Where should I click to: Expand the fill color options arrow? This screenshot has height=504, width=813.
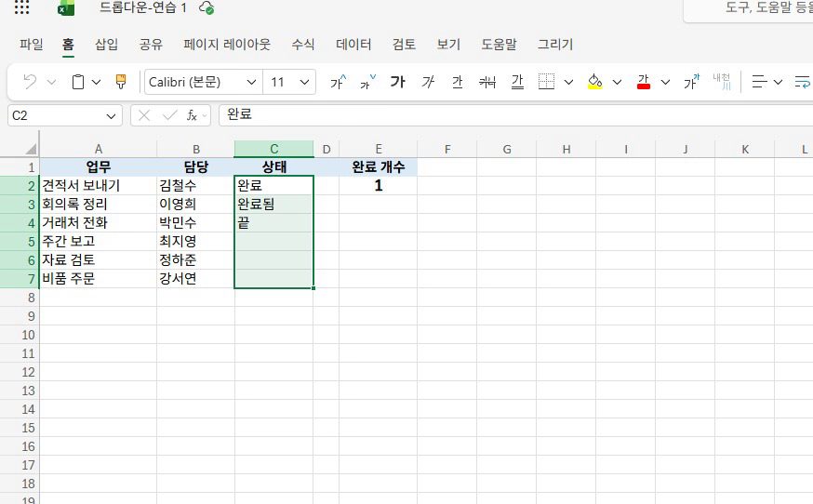(617, 82)
